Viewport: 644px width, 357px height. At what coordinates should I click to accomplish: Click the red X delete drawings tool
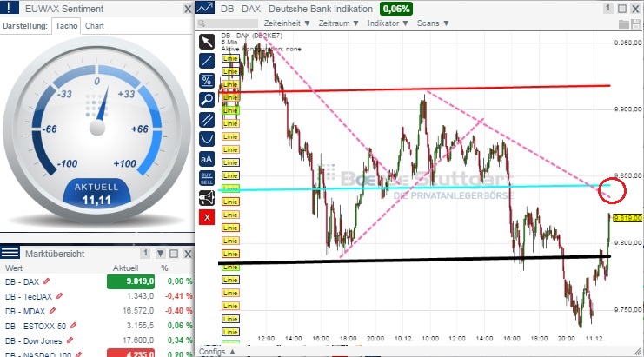207,217
